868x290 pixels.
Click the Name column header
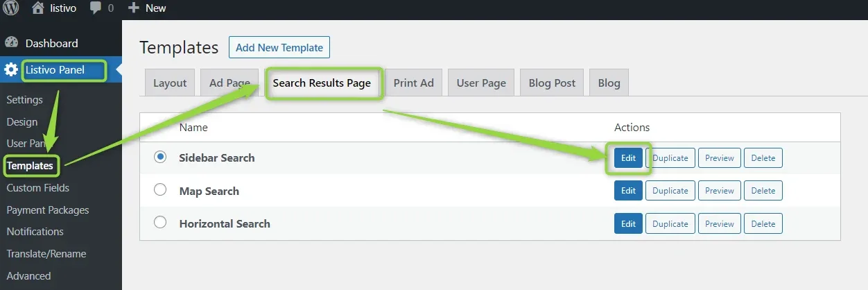193,128
